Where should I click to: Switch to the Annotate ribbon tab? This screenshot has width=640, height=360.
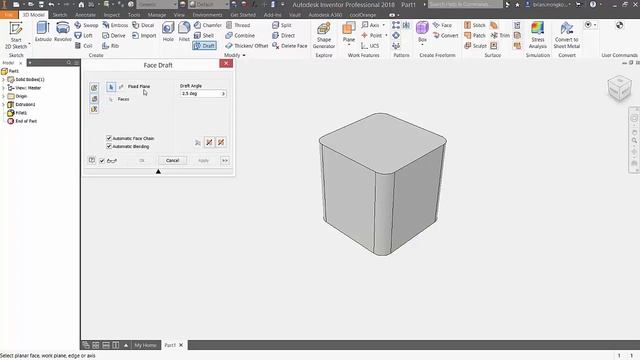[85, 15]
